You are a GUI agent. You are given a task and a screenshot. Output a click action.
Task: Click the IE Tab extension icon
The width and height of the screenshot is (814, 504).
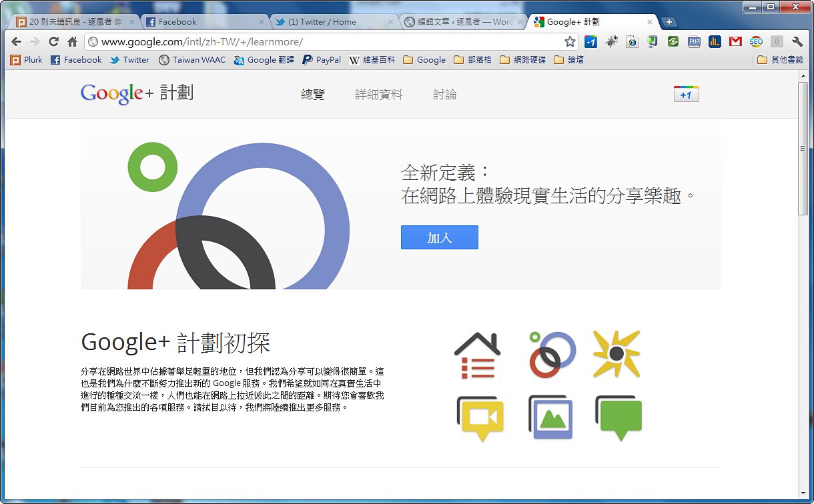tap(632, 42)
